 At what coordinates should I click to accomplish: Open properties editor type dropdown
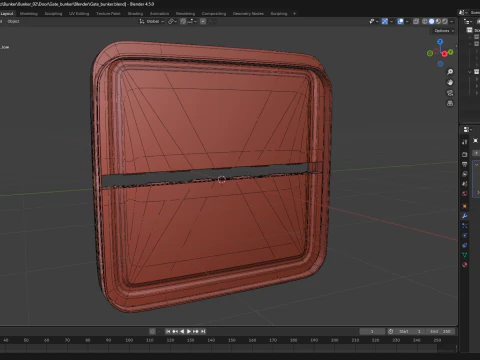coord(468,129)
